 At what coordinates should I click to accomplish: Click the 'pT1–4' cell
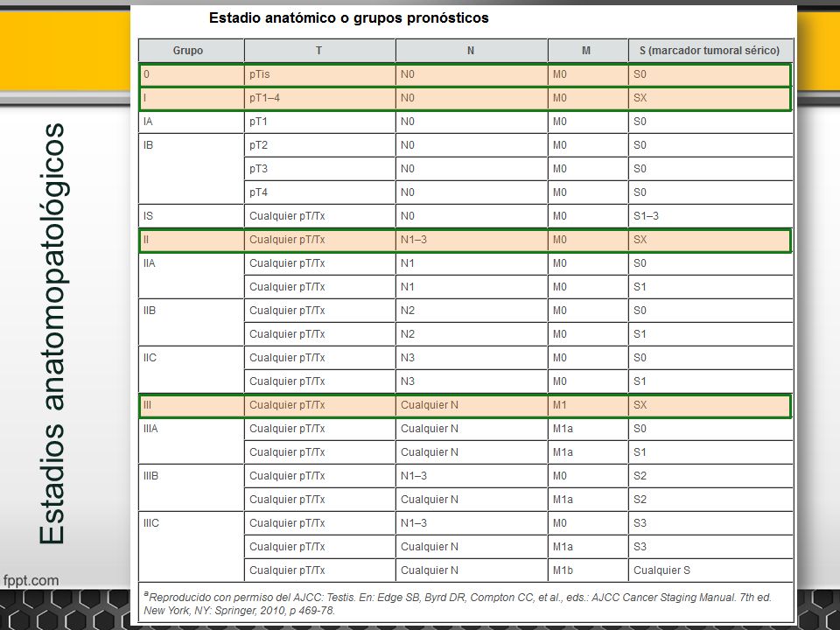coord(320,98)
